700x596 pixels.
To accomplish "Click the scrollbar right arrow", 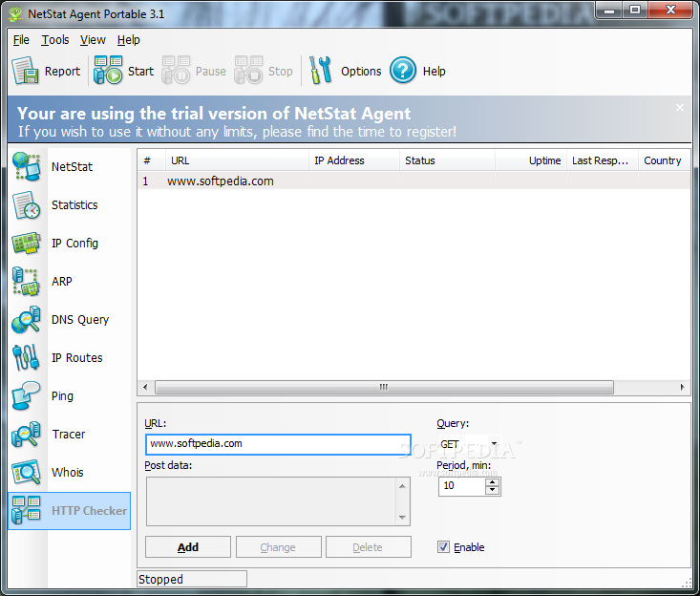I will [x=682, y=387].
